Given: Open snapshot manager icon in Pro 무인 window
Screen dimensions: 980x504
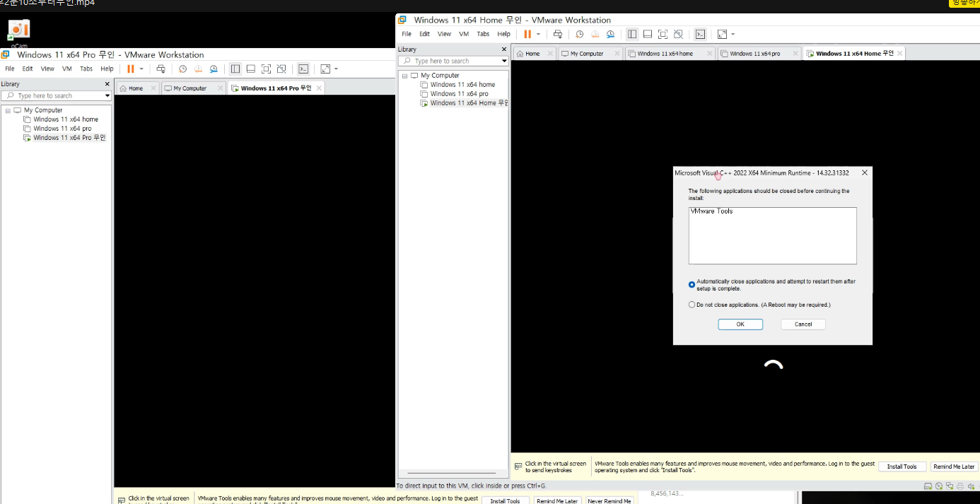Looking at the screenshot, I should click(214, 69).
